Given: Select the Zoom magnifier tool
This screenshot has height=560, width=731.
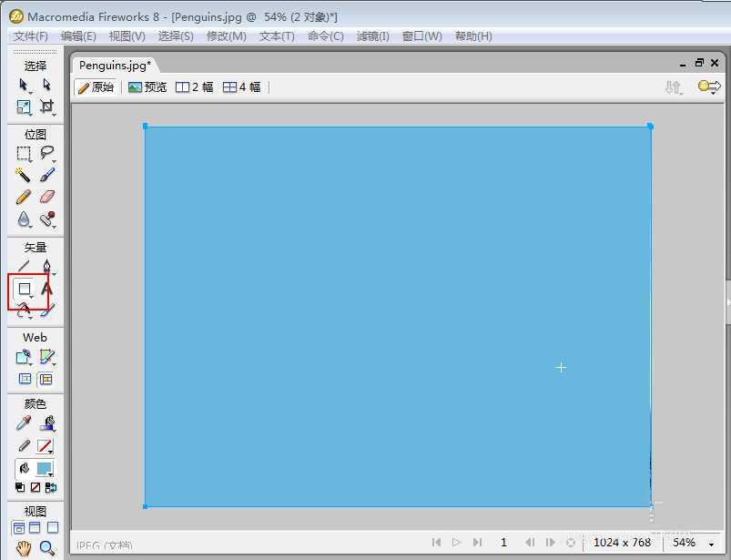Looking at the screenshot, I should [x=46, y=548].
